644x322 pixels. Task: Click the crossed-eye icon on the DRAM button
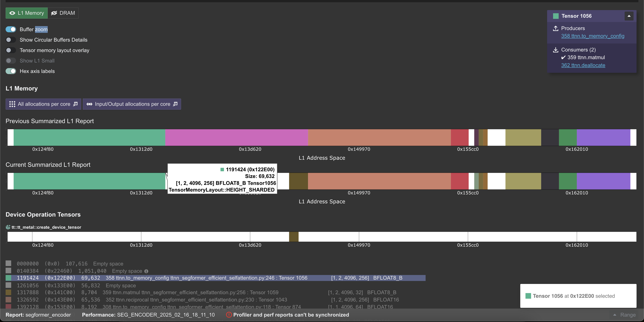(54, 13)
